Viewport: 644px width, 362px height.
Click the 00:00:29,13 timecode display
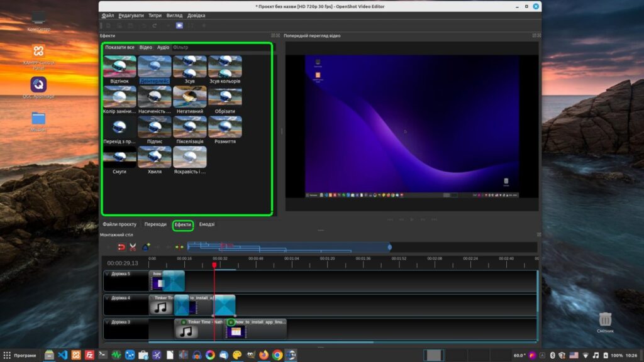pos(123,263)
